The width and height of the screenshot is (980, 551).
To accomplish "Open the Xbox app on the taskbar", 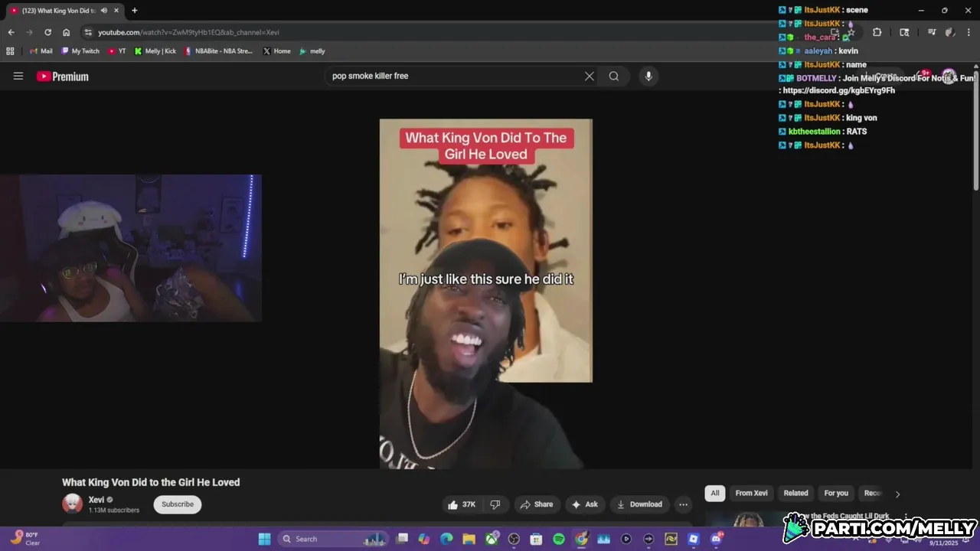I will pyautogui.click(x=492, y=539).
